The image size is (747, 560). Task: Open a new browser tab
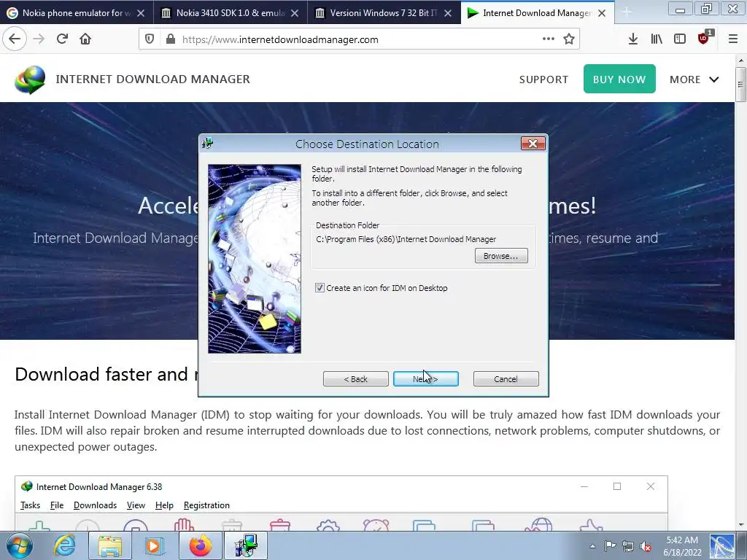[x=627, y=12]
